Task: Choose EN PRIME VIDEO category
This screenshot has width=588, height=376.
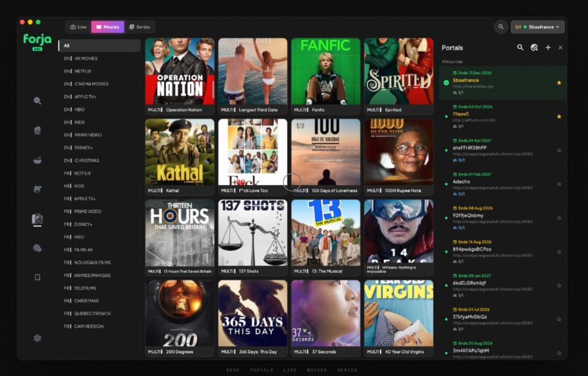Action: 99,135
